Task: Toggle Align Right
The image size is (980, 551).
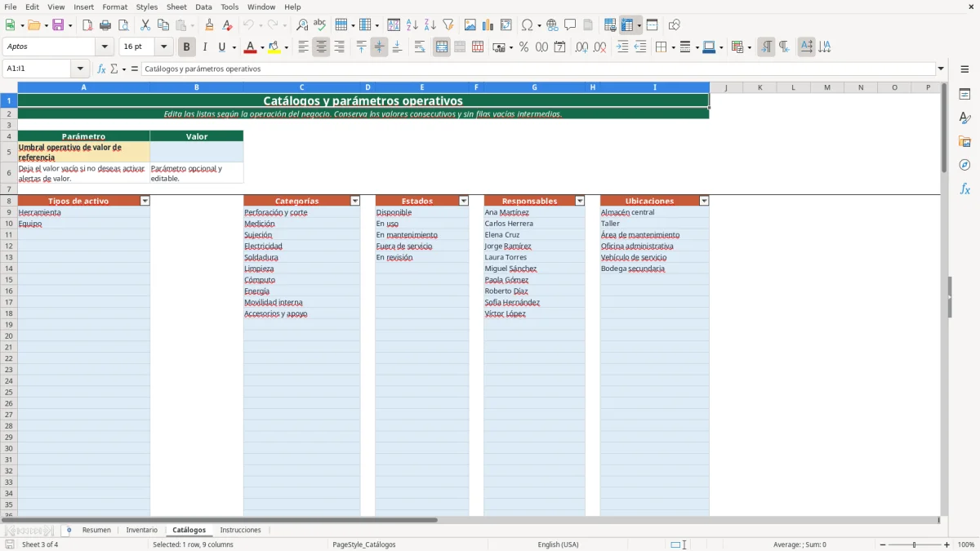Action: (339, 47)
